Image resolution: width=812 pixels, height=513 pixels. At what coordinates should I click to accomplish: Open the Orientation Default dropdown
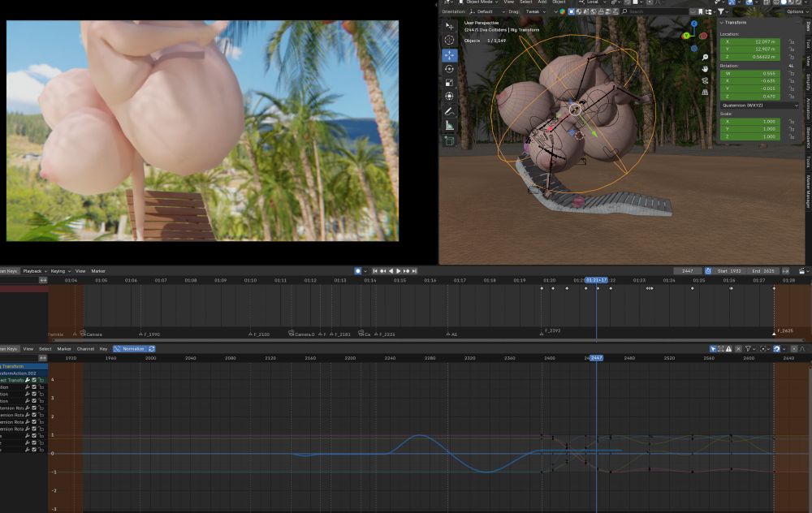pyautogui.click(x=486, y=11)
